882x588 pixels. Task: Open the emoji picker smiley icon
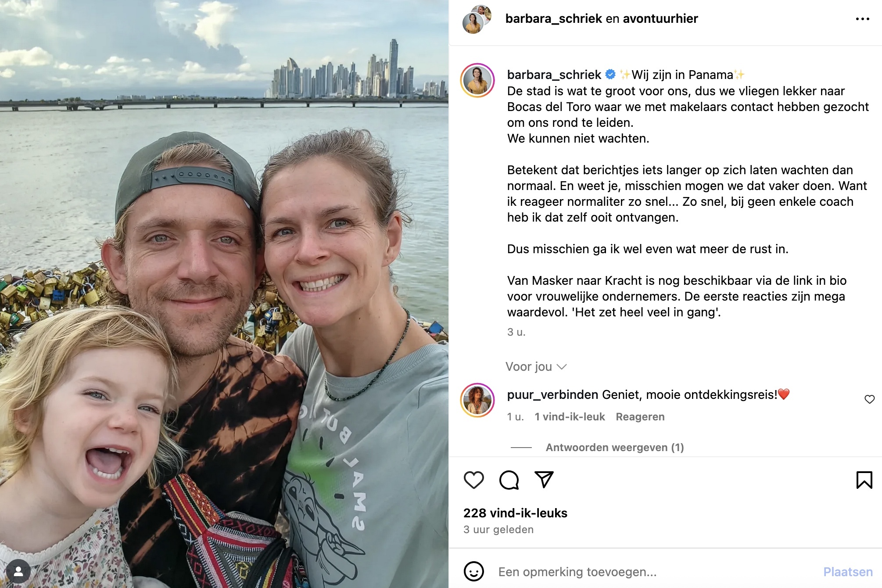474,571
